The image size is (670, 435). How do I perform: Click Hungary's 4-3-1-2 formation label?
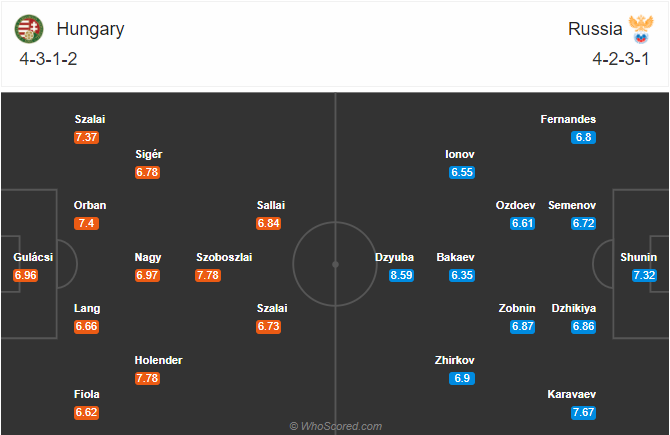[x=48, y=59]
